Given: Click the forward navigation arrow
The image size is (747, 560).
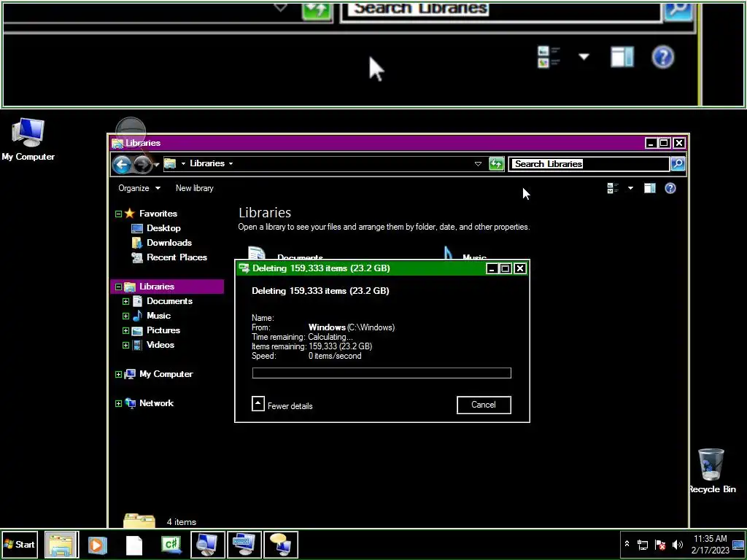Looking at the screenshot, I should pyautogui.click(x=142, y=165).
